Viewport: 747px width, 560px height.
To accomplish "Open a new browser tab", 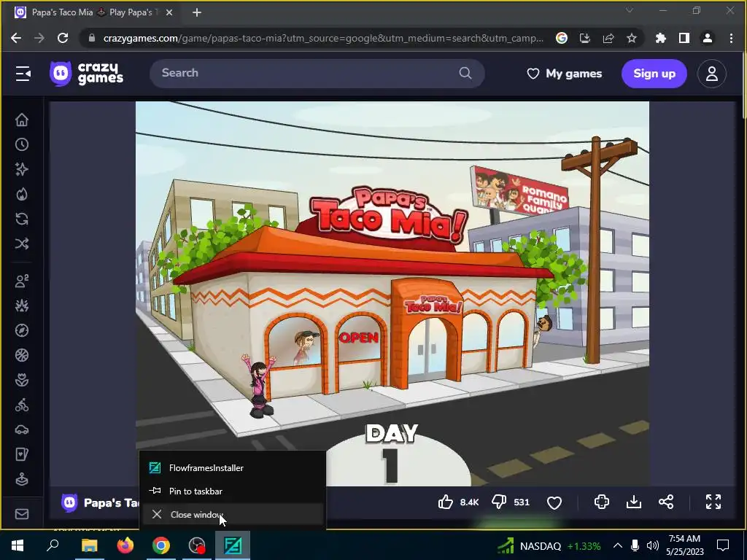I will point(197,12).
